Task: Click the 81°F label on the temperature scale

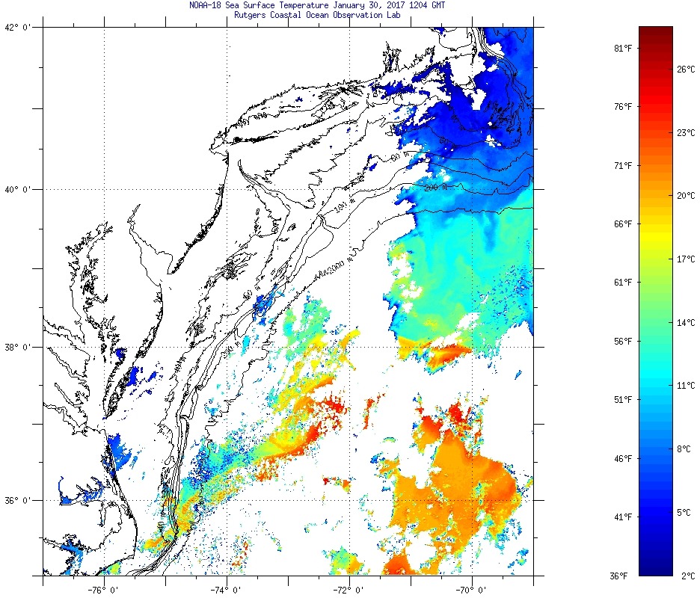Action: click(622, 49)
